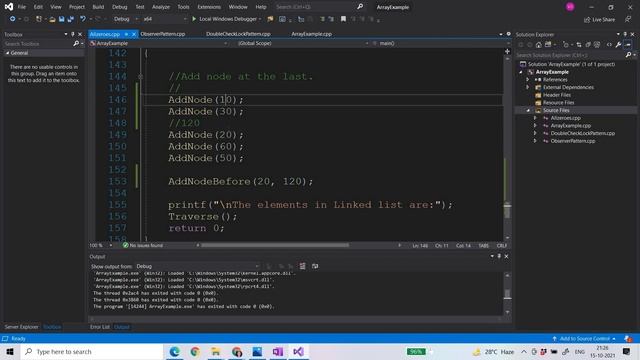The image size is (640, 360).
Task: Open OneNote from the taskbar
Action: click(278, 351)
